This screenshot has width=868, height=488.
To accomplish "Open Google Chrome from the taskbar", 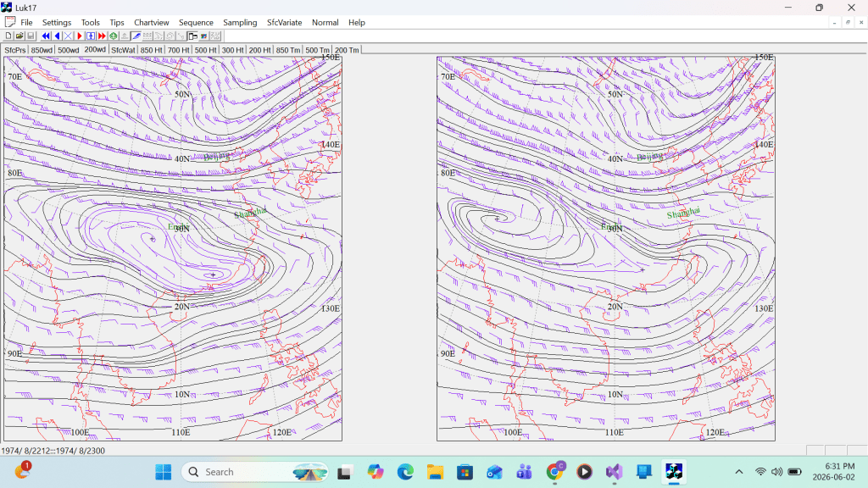I will (x=554, y=472).
